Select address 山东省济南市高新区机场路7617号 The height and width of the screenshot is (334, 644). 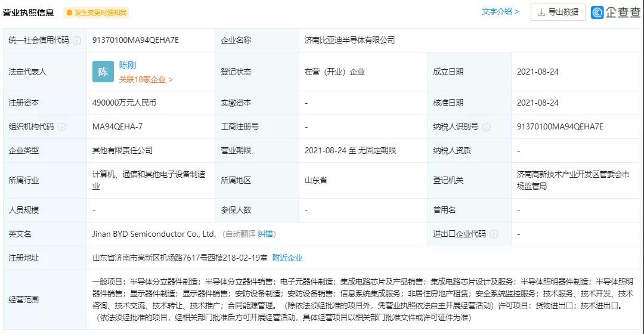[180, 258]
